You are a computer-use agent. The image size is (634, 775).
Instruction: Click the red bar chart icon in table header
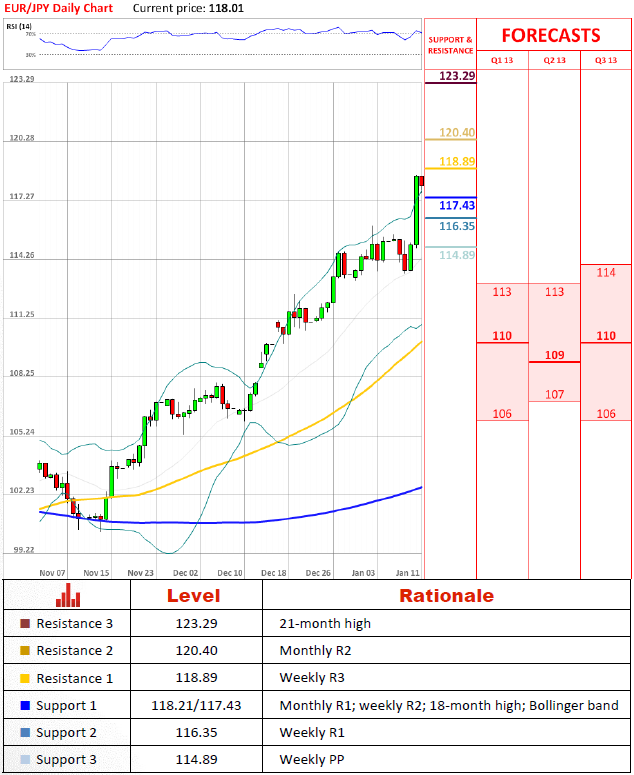click(68, 595)
